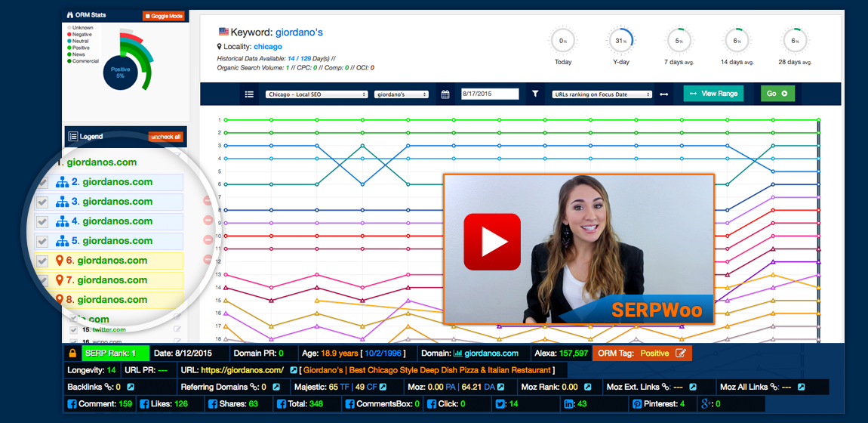This screenshot has height=423, width=868.
Task: Open the Moz Ext. Links external link icon
Action: (693, 387)
